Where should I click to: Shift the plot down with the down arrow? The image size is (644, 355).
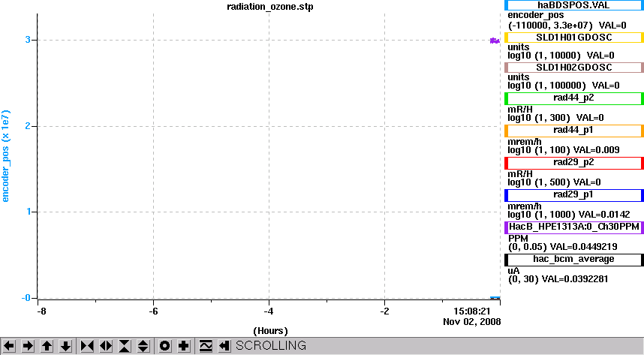(66, 346)
